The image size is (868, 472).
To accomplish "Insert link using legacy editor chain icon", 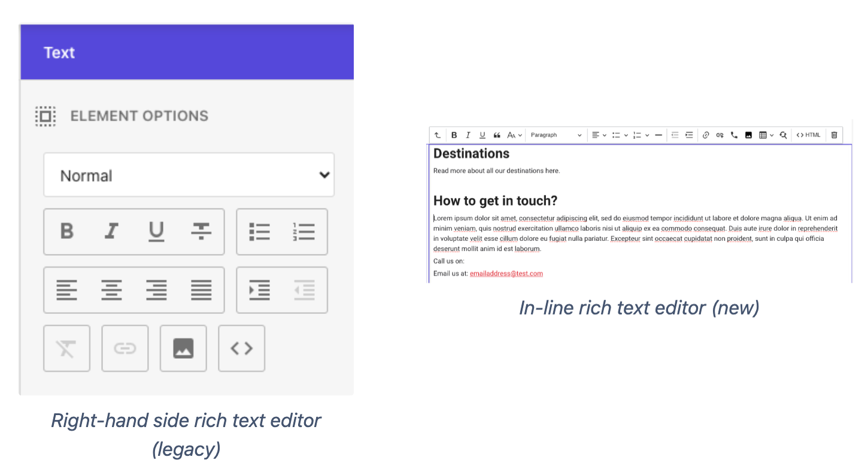I will 125,349.
